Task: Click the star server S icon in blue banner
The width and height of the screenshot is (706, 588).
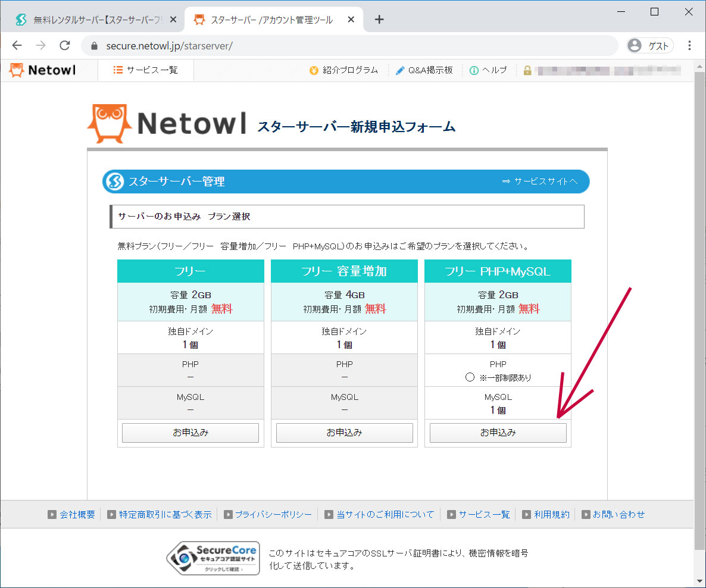Action: (114, 182)
